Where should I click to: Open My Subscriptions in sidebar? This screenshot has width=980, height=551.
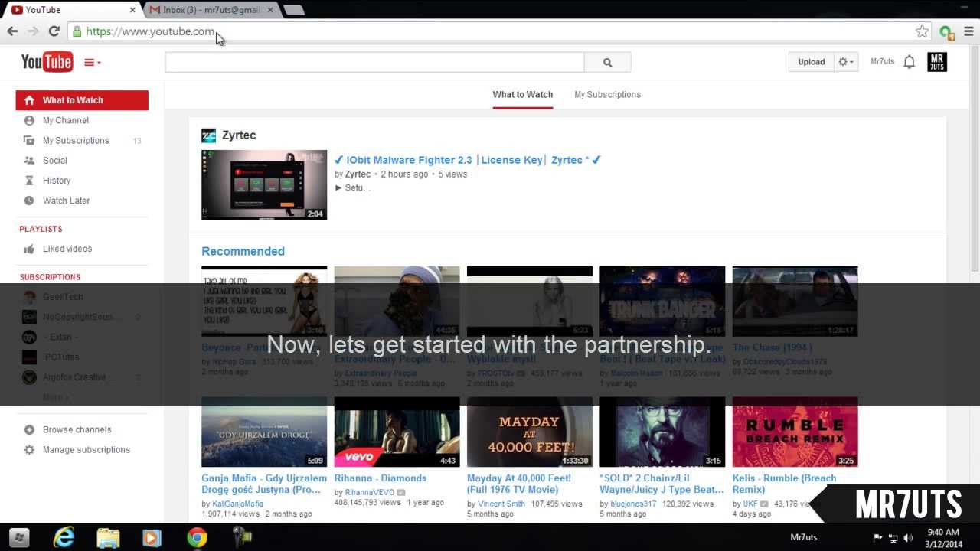76,141
